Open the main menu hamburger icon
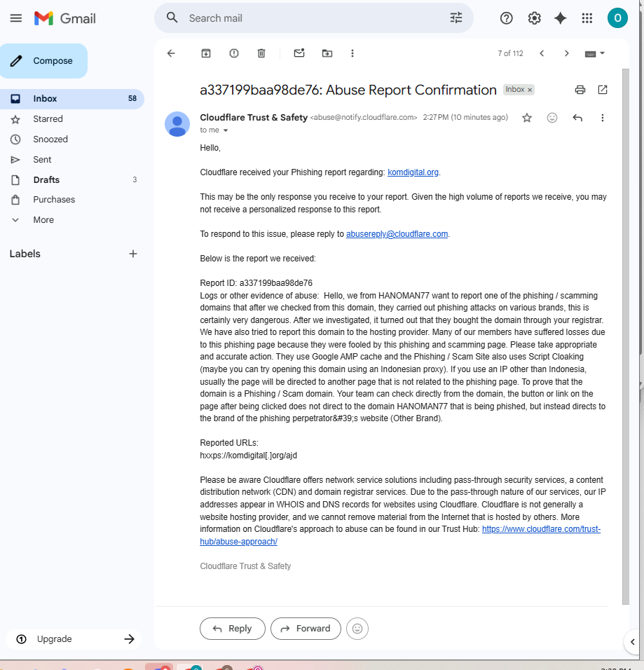Image resolution: width=644 pixels, height=670 pixels. click(16, 18)
